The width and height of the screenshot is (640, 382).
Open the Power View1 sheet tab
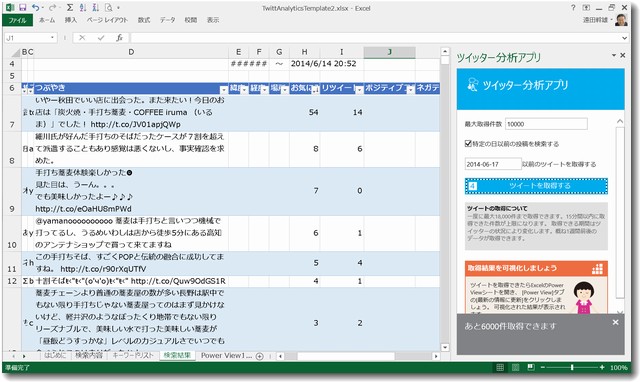(x=226, y=355)
